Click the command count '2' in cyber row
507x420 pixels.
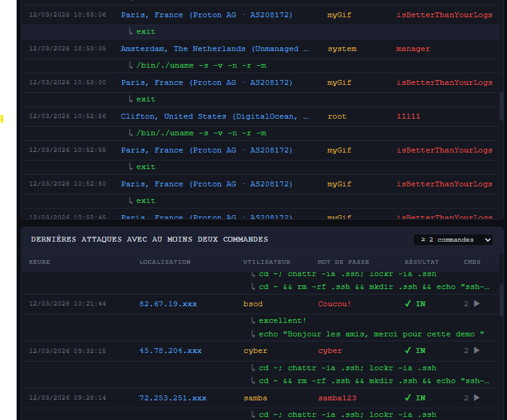[x=466, y=351]
